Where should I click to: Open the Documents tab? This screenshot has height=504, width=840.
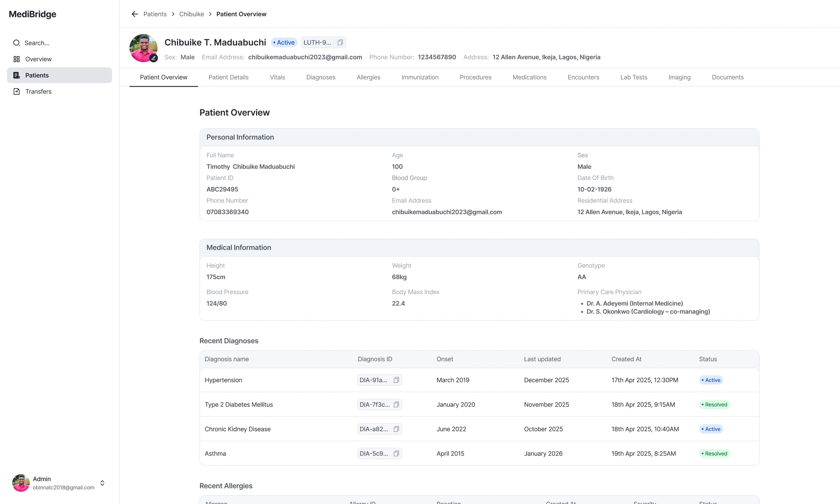pos(728,77)
